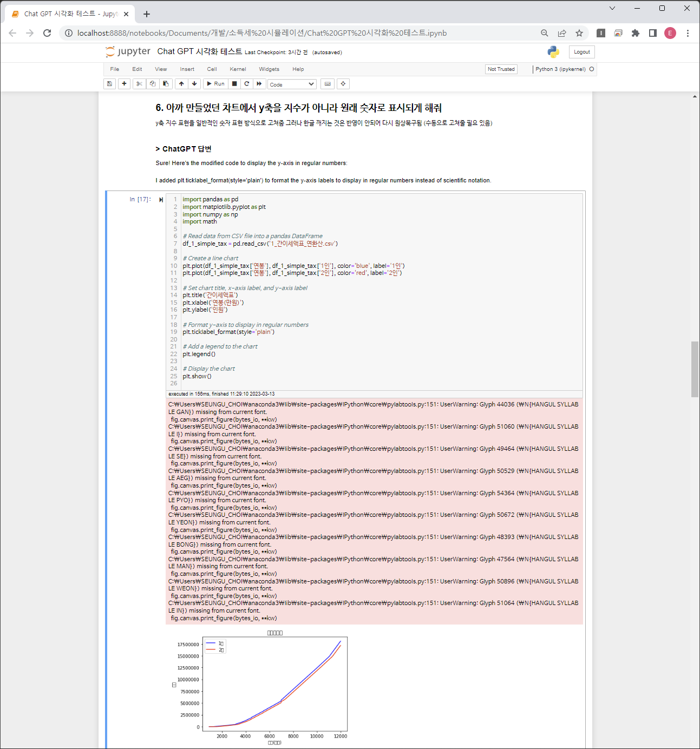Restart the kernel with the circular arrow
Image resolution: width=700 pixels, height=749 pixels.
click(247, 84)
